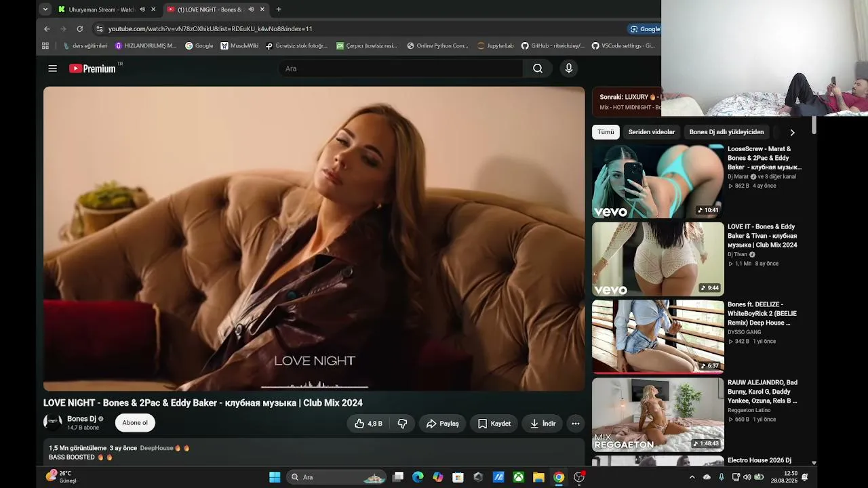Open more actions three-dot menu under video
This screenshot has height=488, width=868.
[576, 424]
